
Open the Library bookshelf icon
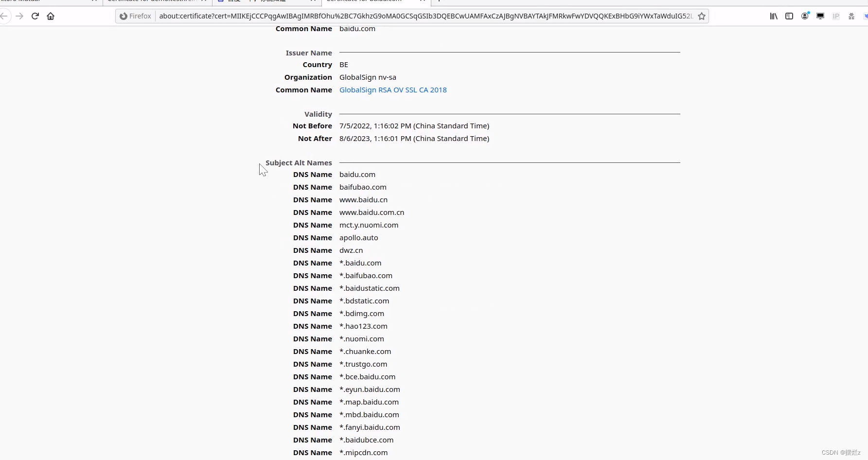774,16
